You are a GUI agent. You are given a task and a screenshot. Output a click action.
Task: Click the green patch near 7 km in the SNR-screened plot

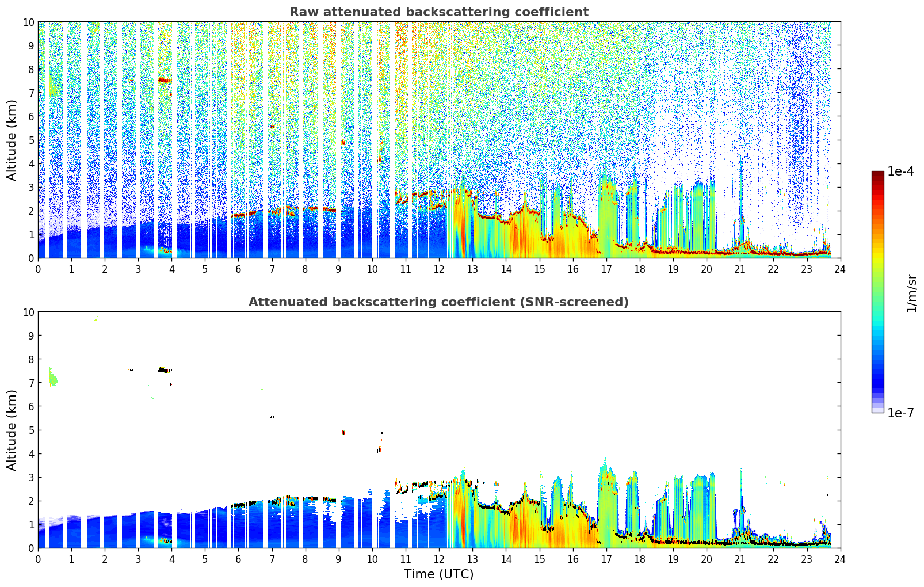53,378
